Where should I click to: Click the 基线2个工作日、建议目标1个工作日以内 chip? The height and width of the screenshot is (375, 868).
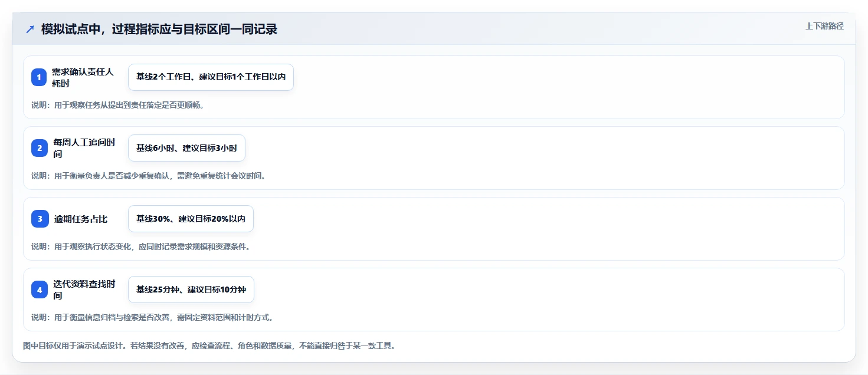click(x=211, y=77)
